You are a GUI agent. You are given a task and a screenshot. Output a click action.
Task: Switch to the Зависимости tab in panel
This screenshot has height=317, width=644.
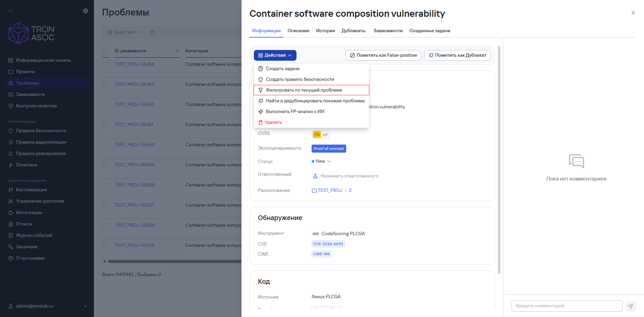click(x=388, y=31)
